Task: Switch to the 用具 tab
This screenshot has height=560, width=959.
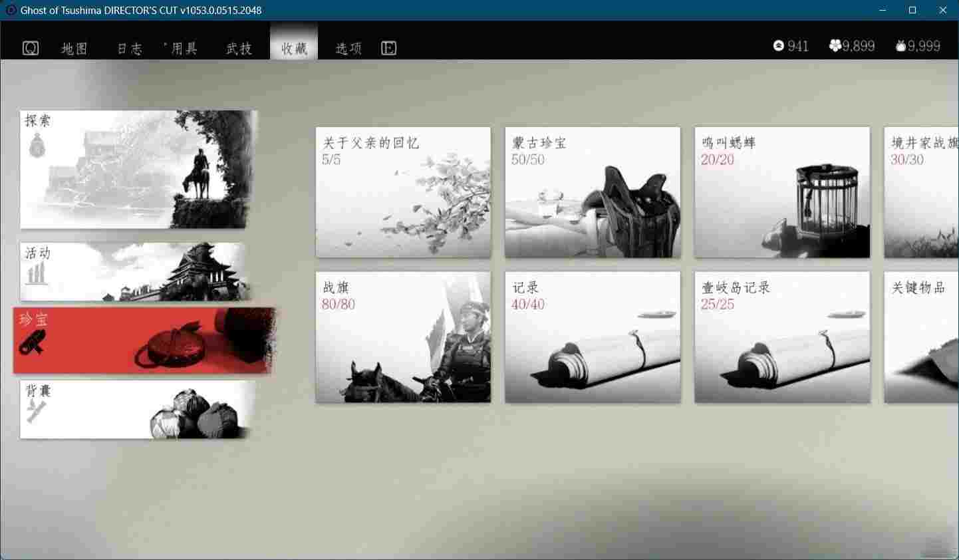Action: [184, 49]
